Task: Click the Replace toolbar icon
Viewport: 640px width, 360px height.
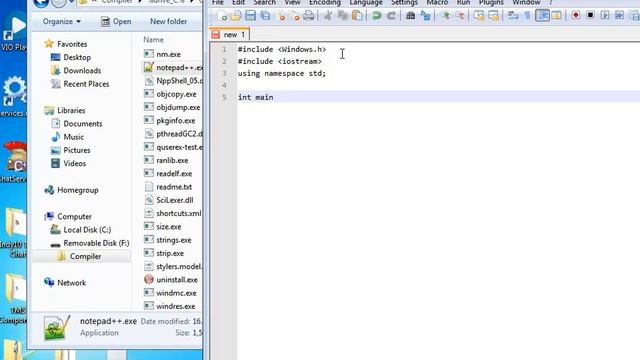Action: [x=425, y=16]
